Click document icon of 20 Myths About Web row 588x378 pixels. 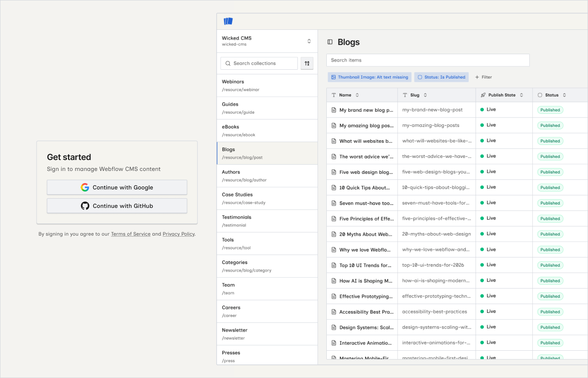click(334, 234)
